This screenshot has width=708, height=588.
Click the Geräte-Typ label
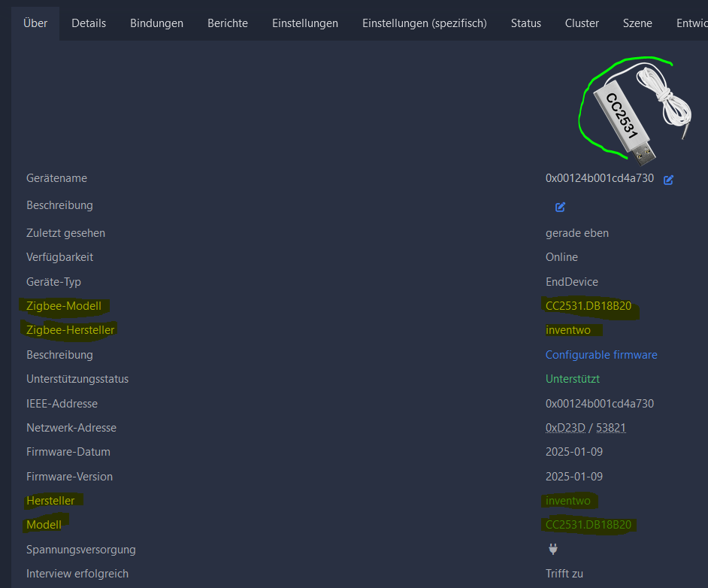coord(53,282)
